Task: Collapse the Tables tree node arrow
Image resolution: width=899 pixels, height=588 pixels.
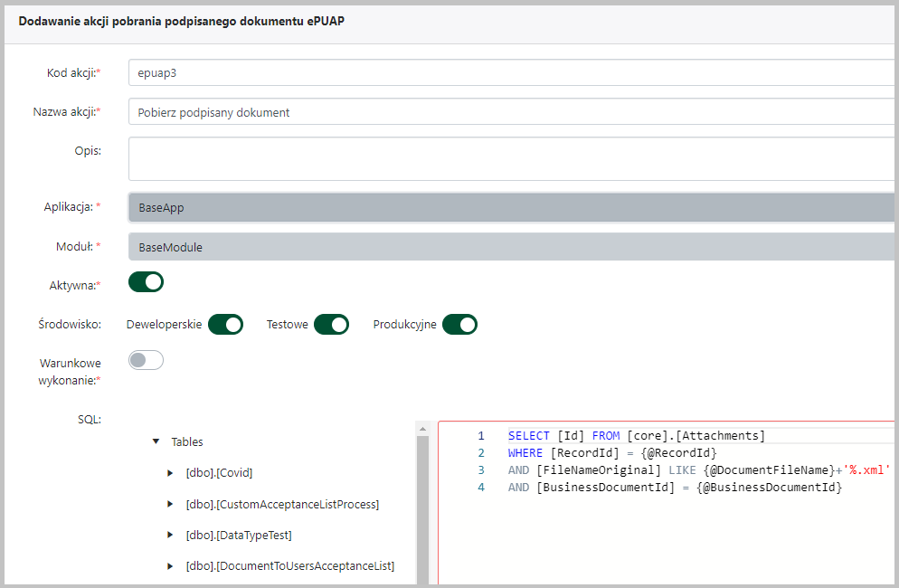Action: pos(156,442)
